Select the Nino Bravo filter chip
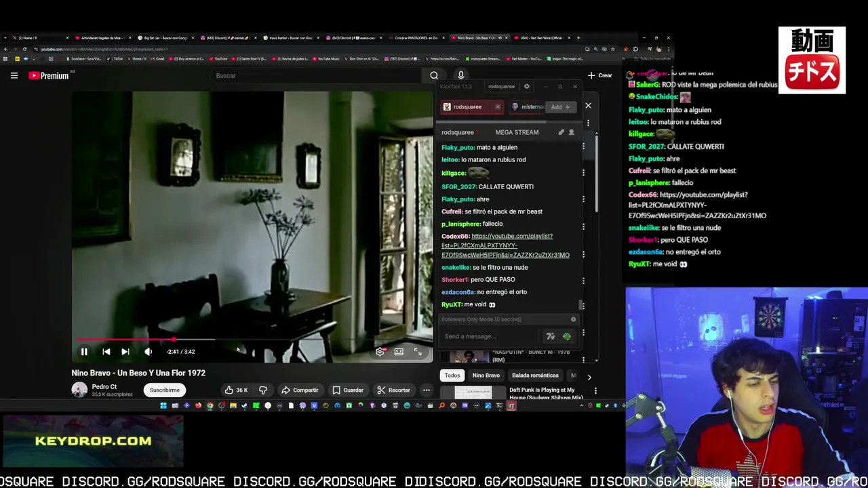 tap(486, 375)
